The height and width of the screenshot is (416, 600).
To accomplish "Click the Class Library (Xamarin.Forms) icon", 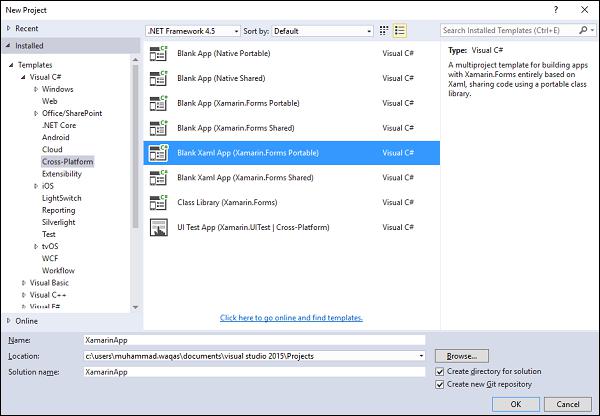I will 158,203.
